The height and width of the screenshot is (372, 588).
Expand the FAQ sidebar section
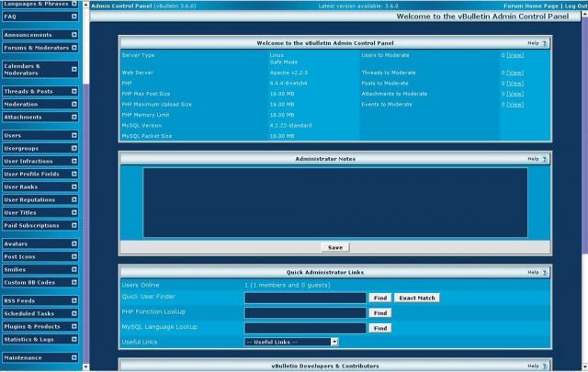coord(73,17)
